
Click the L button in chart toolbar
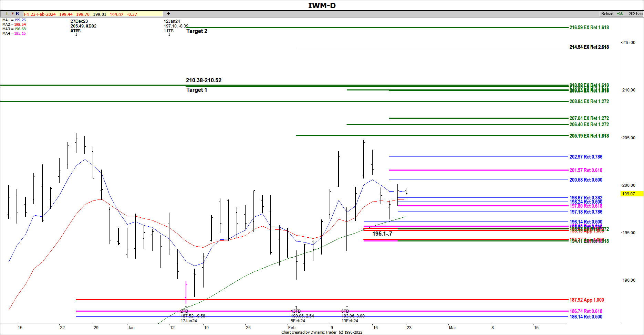click(7, 14)
